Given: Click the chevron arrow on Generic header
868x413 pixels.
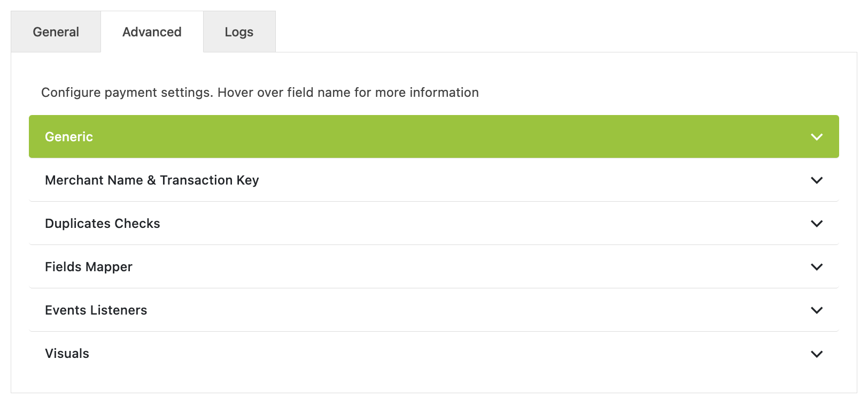Looking at the screenshot, I should point(816,137).
